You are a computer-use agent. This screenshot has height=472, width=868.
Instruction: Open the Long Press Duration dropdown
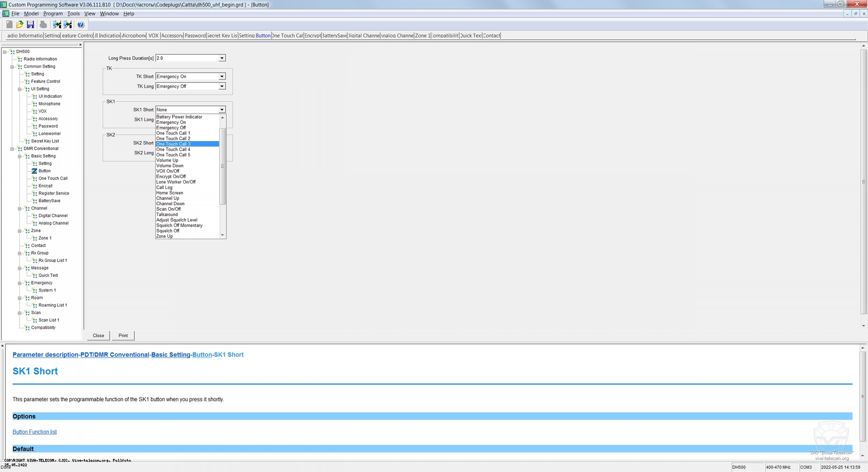(x=222, y=58)
